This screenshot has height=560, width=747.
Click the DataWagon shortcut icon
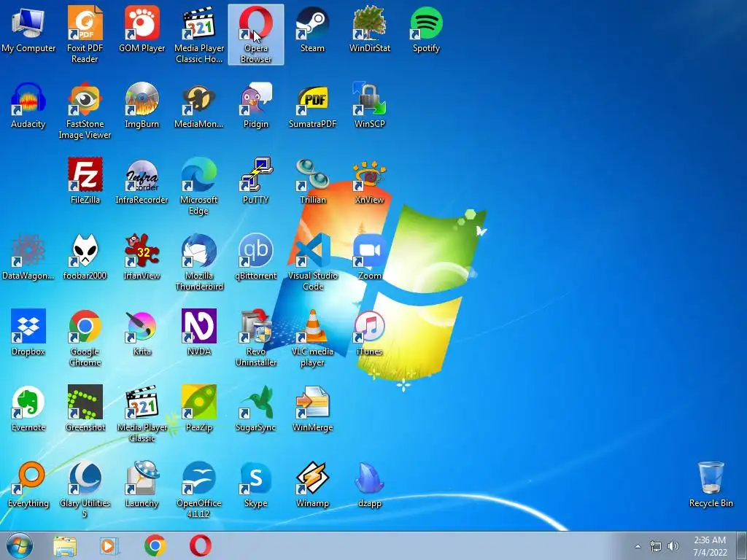pyautogui.click(x=28, y=257)
